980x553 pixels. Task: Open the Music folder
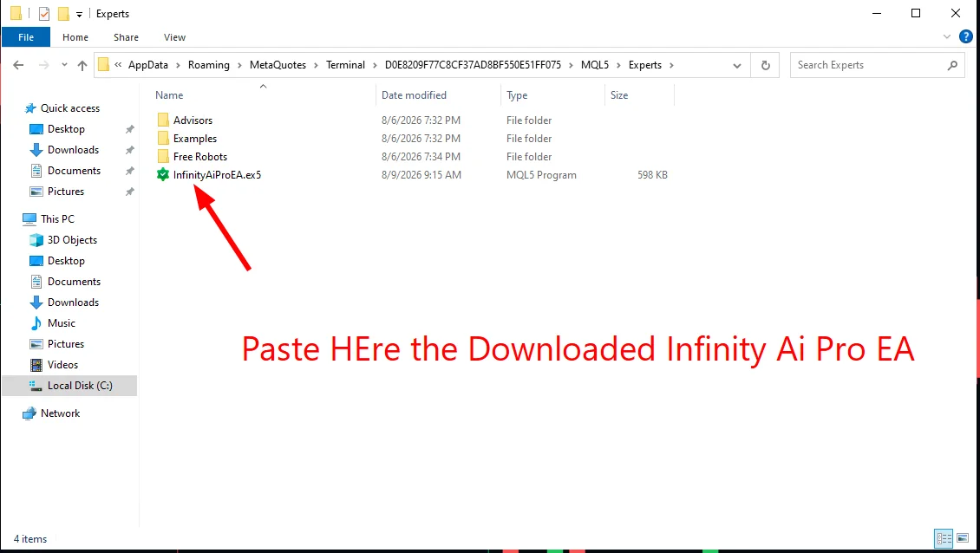point(61,323)
